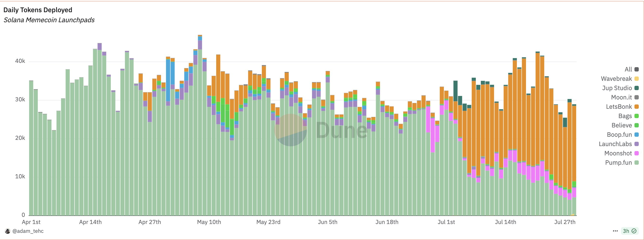Screen dimensions: 644x240
Task: Click the green verified checkmark icon
Action: point(634,231)
